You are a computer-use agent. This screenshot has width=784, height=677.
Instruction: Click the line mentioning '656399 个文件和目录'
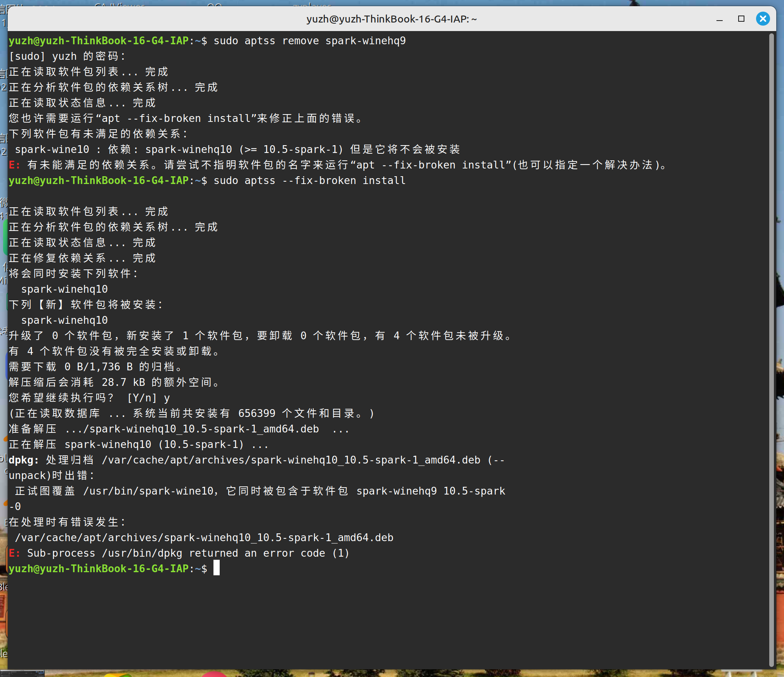coord(192,413)
